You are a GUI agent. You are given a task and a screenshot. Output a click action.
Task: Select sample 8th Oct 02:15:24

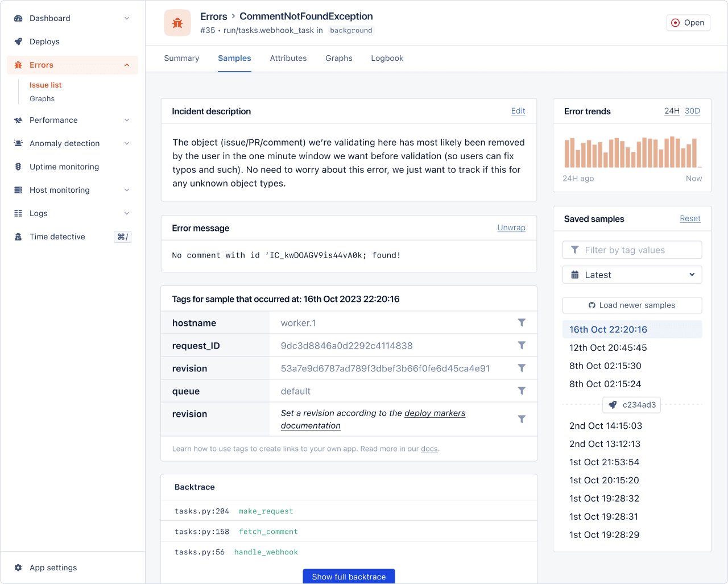pos(605,384)
